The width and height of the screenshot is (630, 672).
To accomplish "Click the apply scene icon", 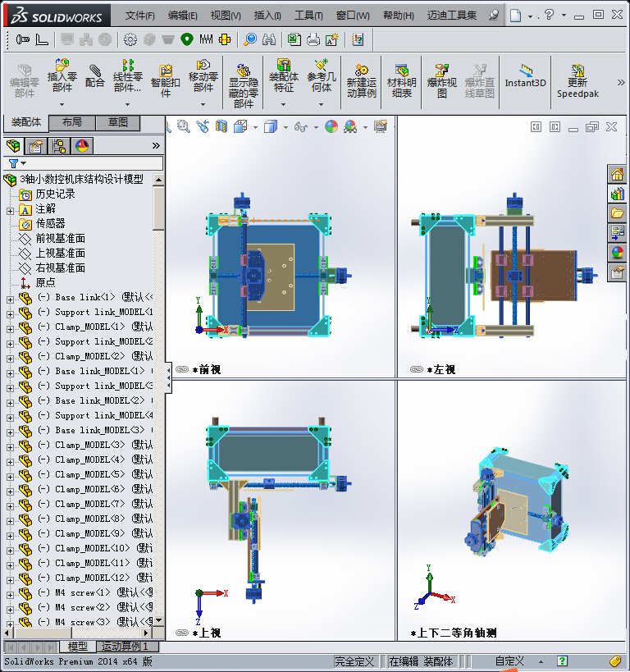I will (x=350, y=126).
